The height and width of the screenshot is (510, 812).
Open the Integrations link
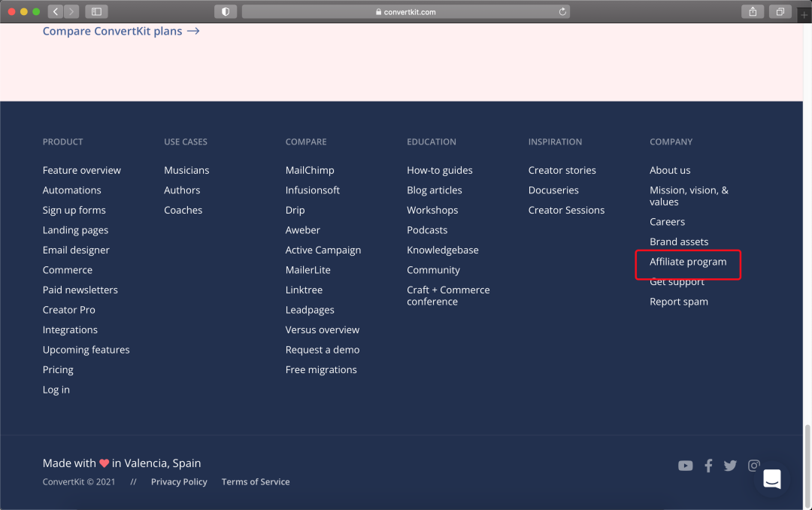[70, 329]
